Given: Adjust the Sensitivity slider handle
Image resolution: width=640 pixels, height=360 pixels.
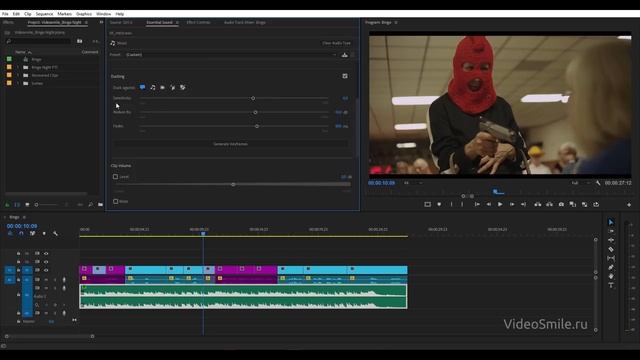Looking at the screenshot, I should [253, 98].
